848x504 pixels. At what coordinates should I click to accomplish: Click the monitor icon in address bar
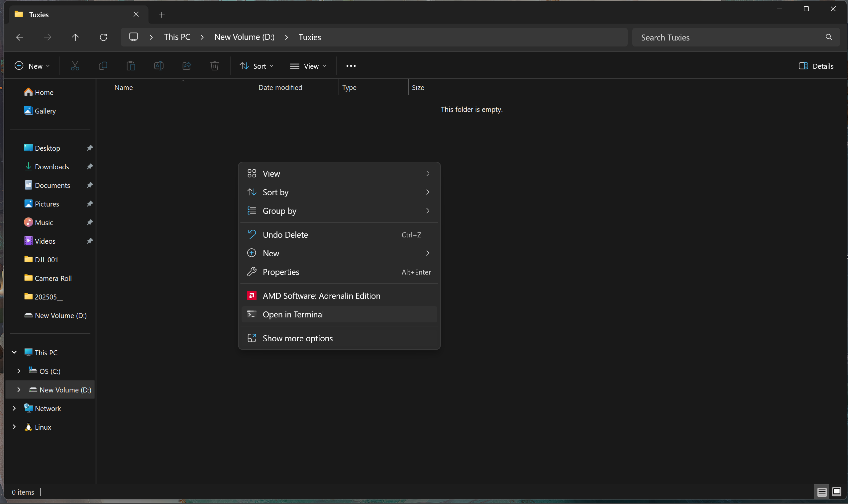coord(134,37)
